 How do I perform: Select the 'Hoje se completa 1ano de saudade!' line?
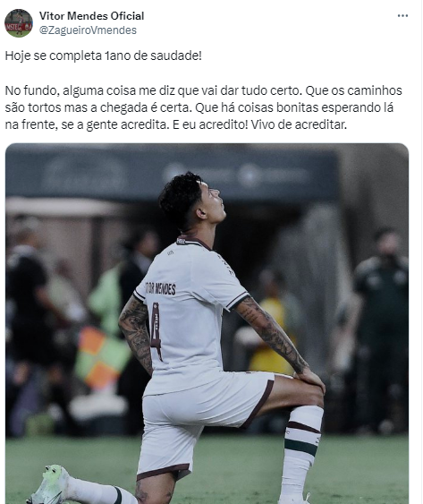click(x=104, y=56)
